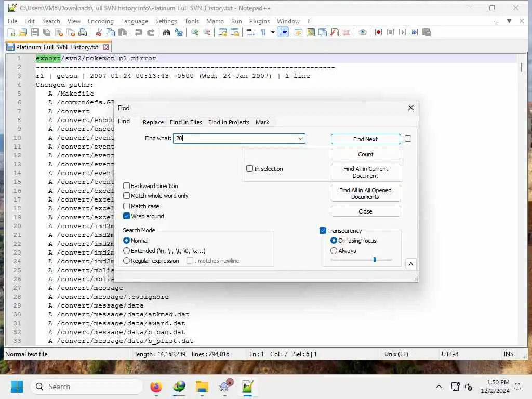532x399 pixels.
Task: Click the Word wrap toolbar icon
Action: click(251, 33)
